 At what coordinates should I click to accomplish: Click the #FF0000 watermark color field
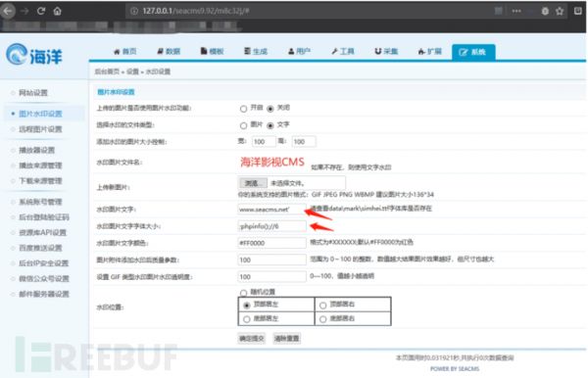tap(271, 243)
